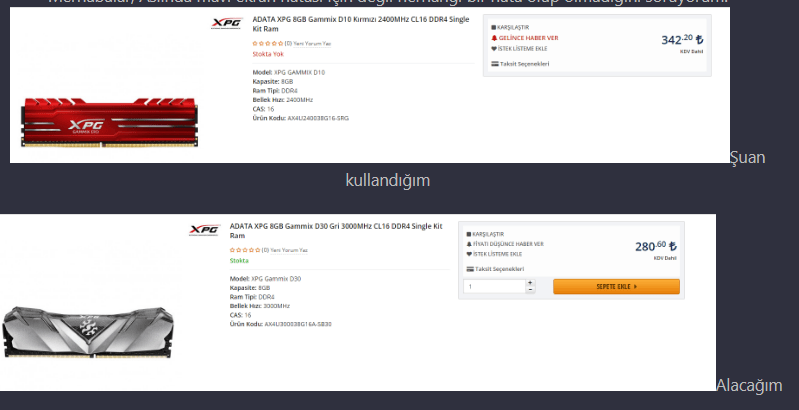
Task: Click the green Stokta status text
Action: 239,261
